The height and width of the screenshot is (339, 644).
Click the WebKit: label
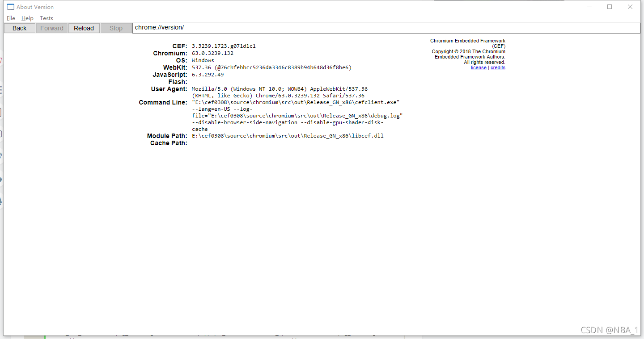pos(175,68)
